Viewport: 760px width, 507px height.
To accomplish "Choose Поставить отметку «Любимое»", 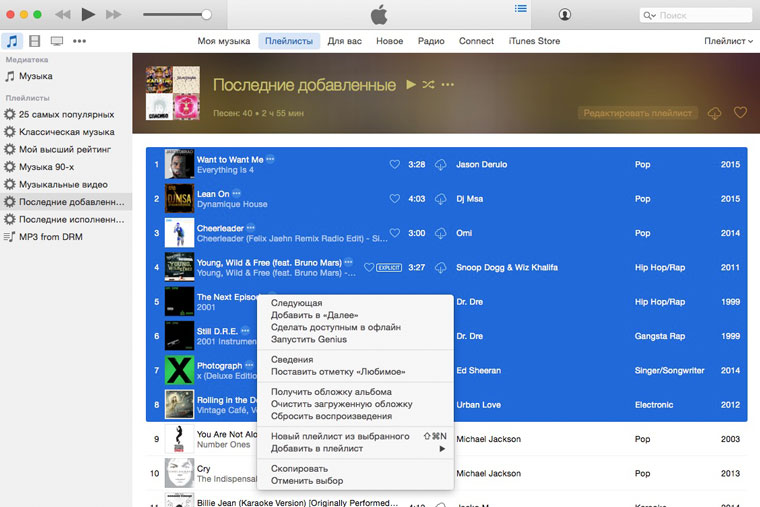I will [x=355, y=372].
